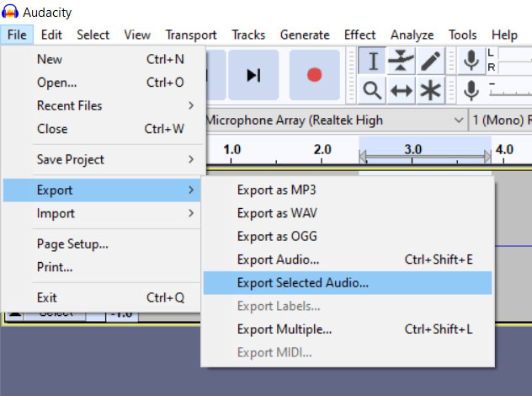Open the Analyze menu

(x=412, y=35)
